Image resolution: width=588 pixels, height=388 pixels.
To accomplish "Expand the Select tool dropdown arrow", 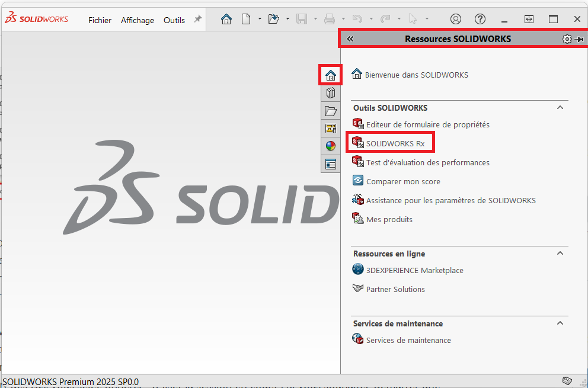I will coord(427,19).
